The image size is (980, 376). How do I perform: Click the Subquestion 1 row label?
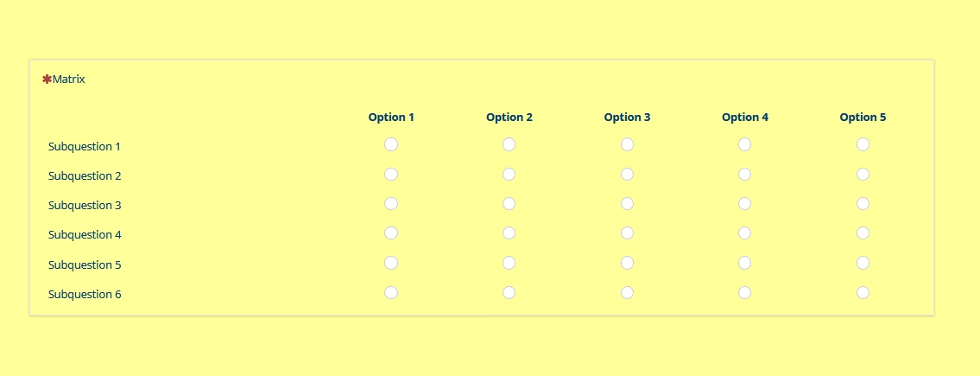[x=85, y=147]
